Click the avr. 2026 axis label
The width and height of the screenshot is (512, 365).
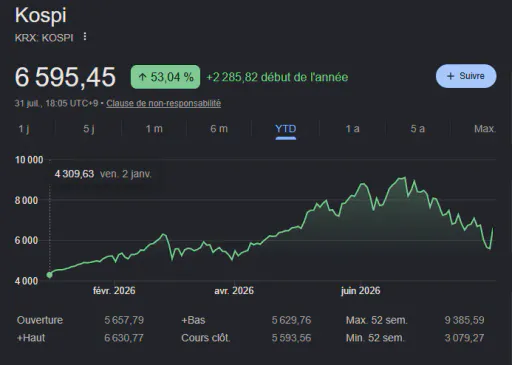click(234, 291)
